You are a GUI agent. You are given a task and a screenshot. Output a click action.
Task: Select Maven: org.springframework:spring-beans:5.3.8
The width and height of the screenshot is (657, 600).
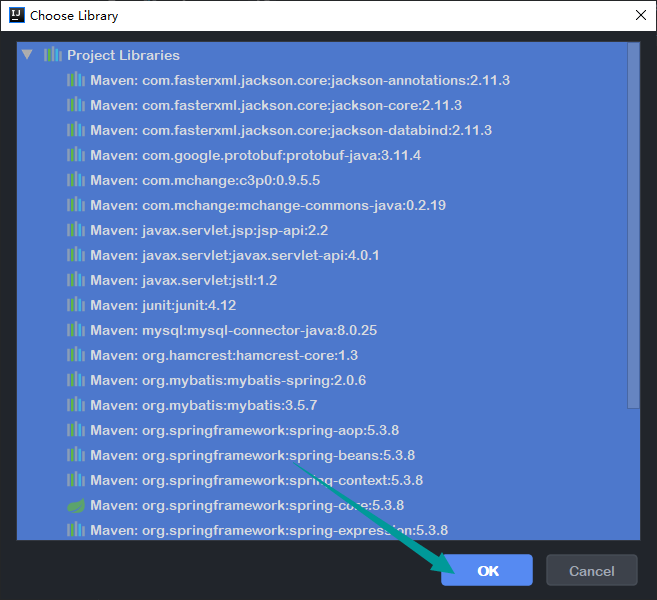tap(253, 455)
